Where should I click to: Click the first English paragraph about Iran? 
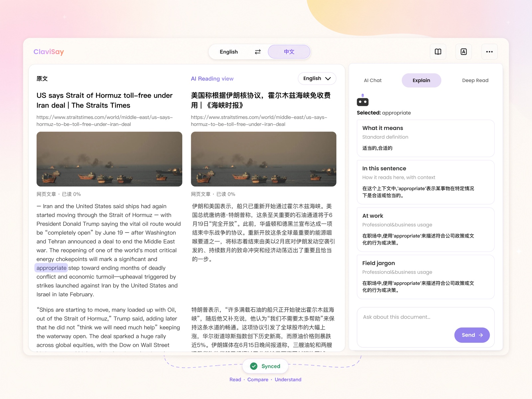(109, 250)
